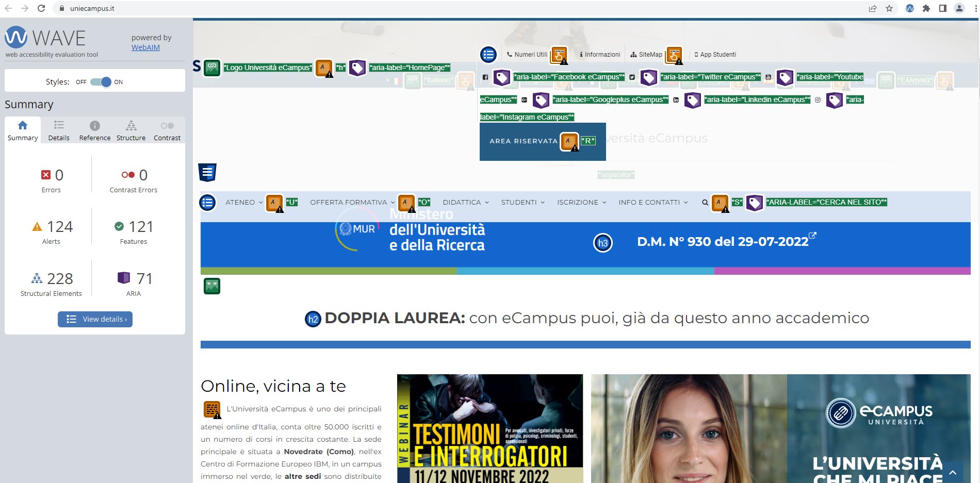980x483 pixels.
Task: Click ARIA icon before Youtube label
Action: click(x=785, y=77)
